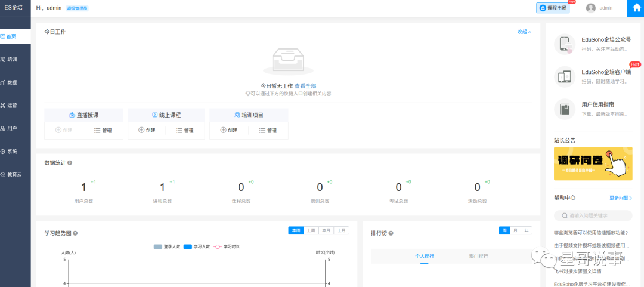
Task: Click 创建 under 培训项目
Action: click(229, 130)
